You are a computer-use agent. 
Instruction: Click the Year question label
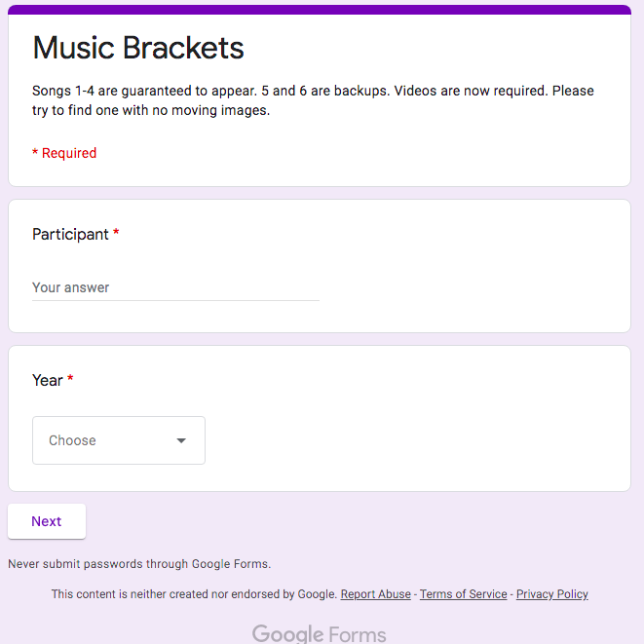click(x=48, y=380)
